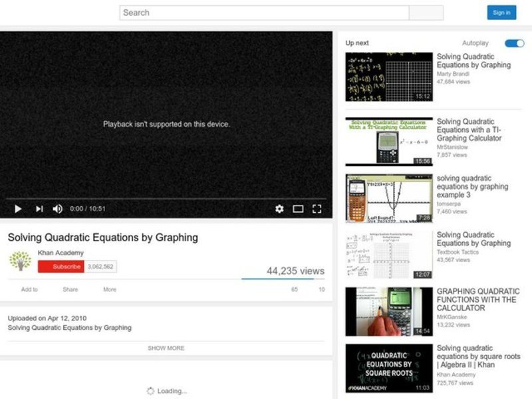The image size is (532, 399).
Task: Open the tomserpa example 3 thumbnail
Action: 389,198
